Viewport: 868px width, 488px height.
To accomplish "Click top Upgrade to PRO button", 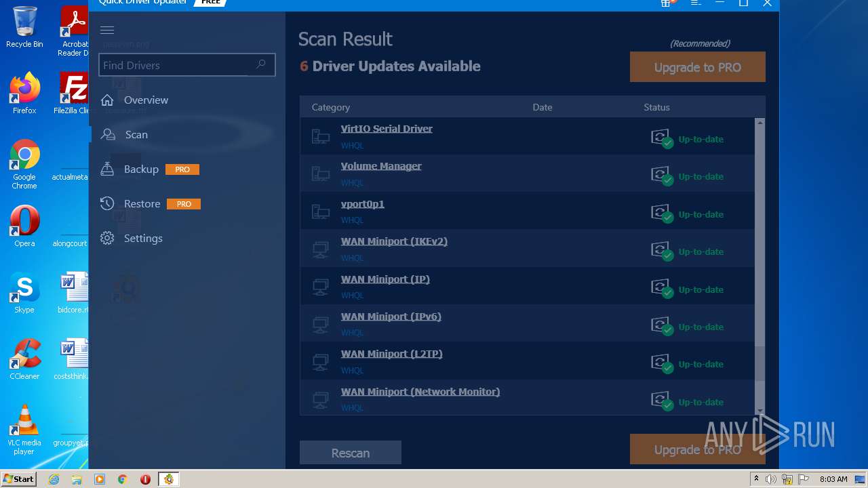I will click(x=698, y=67).
